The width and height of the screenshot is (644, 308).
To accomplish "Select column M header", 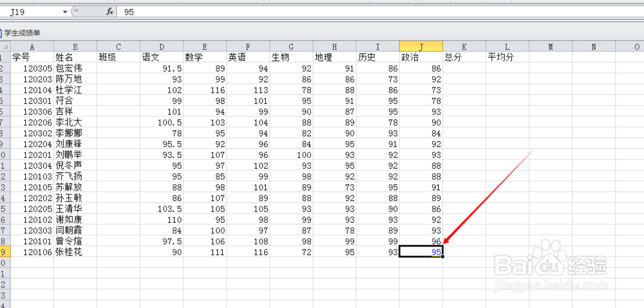I will pos(551,47).
